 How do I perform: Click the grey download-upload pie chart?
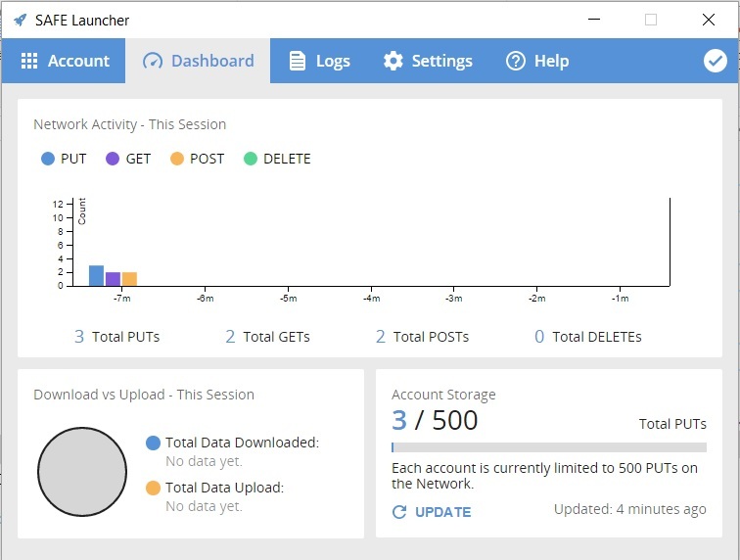pyautogui.click(x=82, y=472)
